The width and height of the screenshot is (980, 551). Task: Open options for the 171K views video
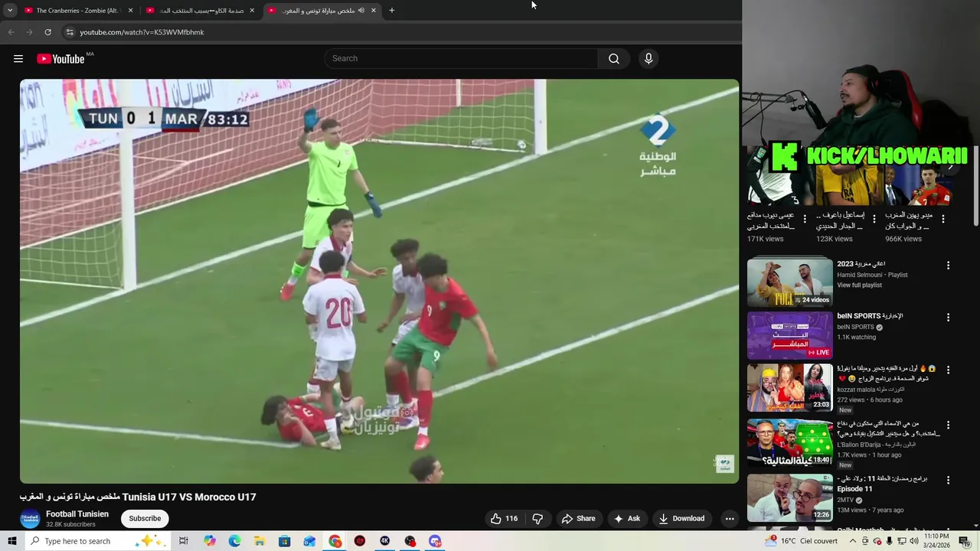(x=804, y=219)
